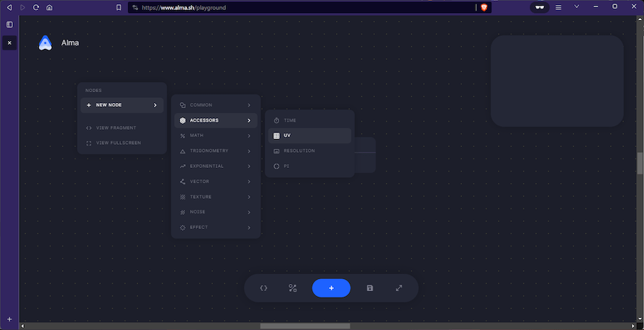Click the percent icon in bottom toolbar
This screenshot has height=330, width=644.
[x=293, y=288]
